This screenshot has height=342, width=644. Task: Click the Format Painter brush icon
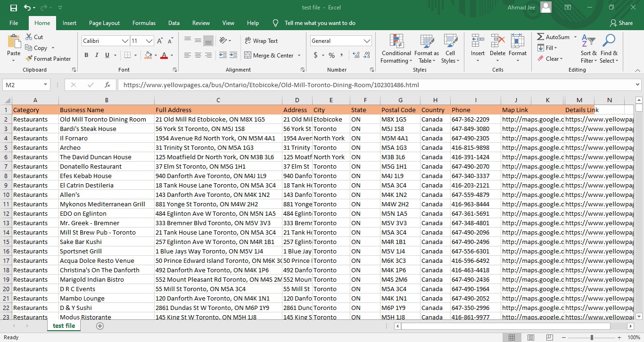point(29,59)
